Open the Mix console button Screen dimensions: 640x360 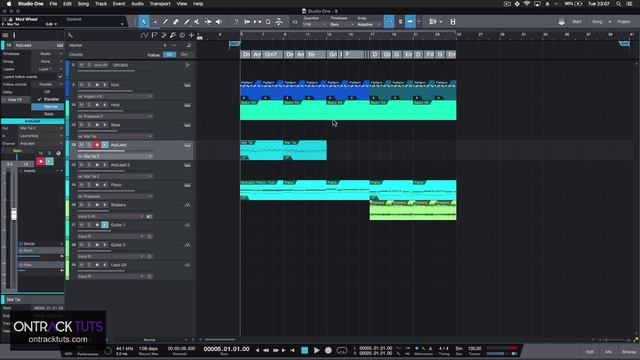pos(608,352)
